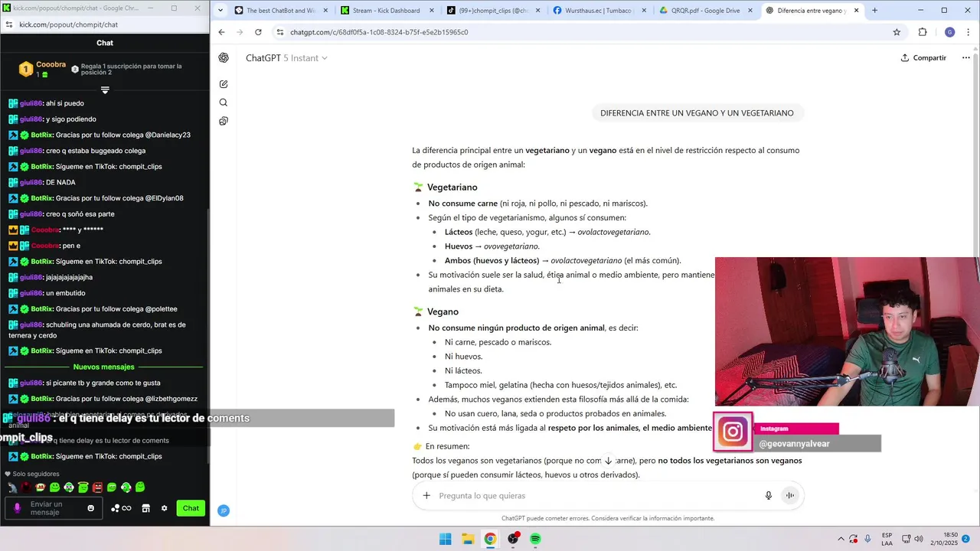Click the JP profile avatar in ChatGPT
The height and width of the screenshot is (551, 980).
pos(224,510)
